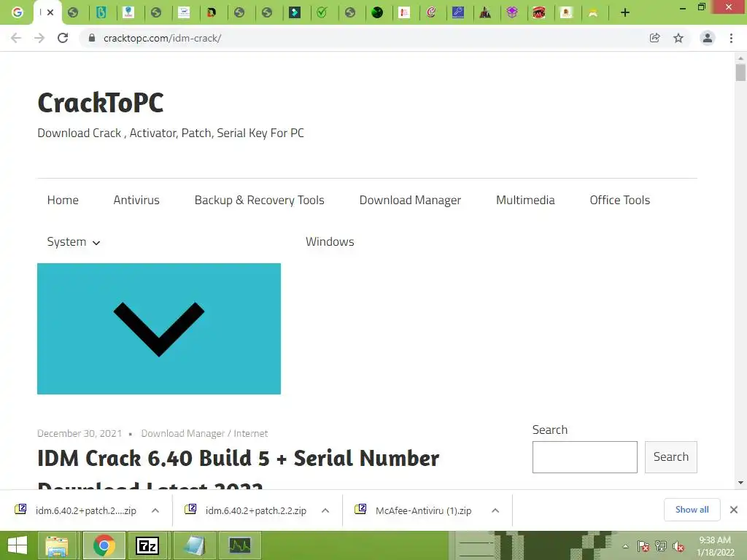The width and height of the screenshot is (747, 560).
Task: Click the page vertical scrollbar thumb
Action: [740, 72]
